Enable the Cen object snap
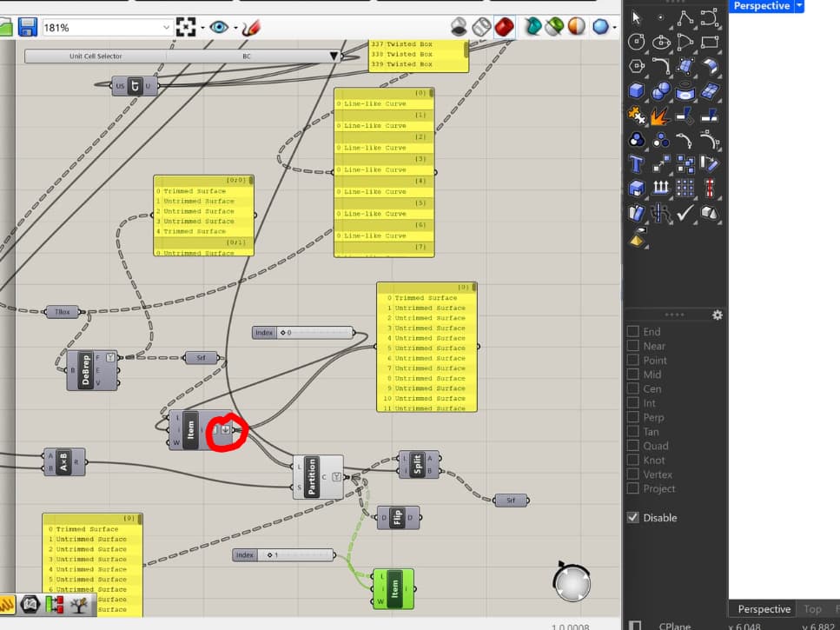Viewport: 840px width, 630px height. 633,388
